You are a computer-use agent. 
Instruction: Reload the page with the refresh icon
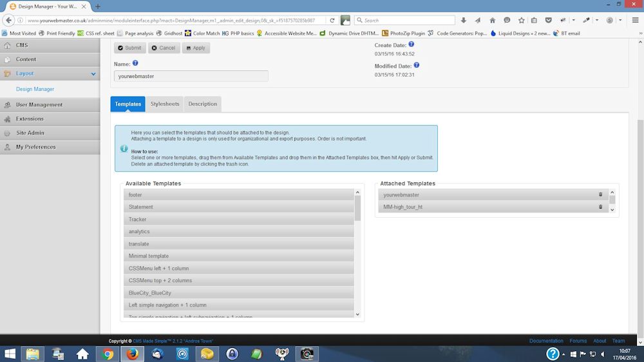click(332, 20)
